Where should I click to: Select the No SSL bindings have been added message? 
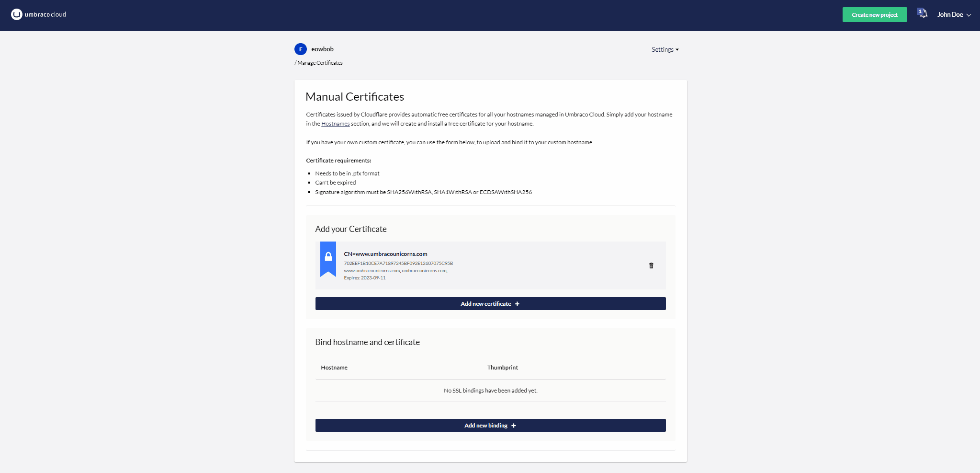click(491, 391)
